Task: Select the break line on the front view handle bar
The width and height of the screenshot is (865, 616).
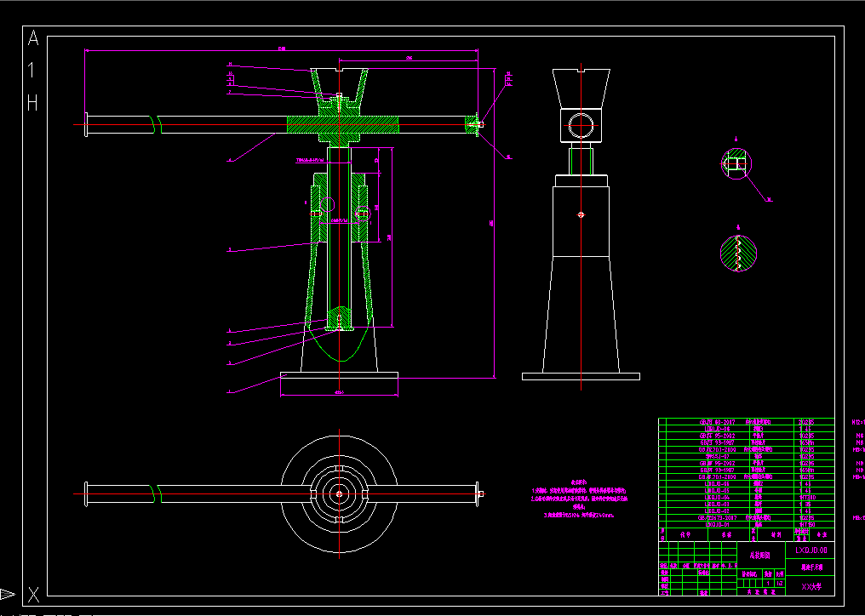Action: [155, 124]
